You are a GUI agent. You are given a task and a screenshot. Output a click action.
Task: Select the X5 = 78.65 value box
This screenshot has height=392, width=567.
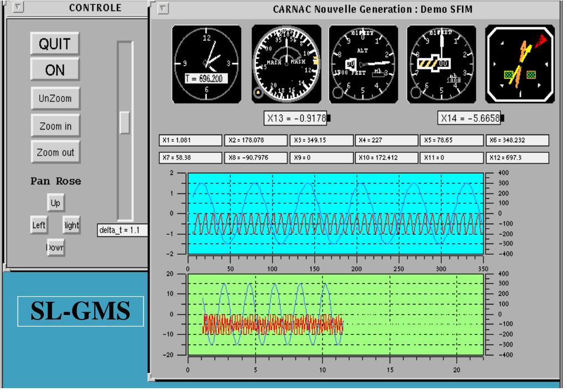click(x=452, y=140)
